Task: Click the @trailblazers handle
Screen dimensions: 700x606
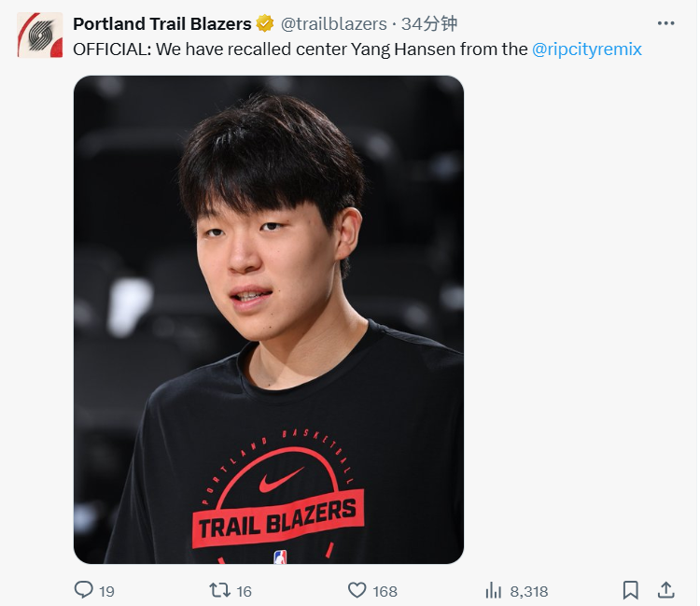Action: coord(334,23)
